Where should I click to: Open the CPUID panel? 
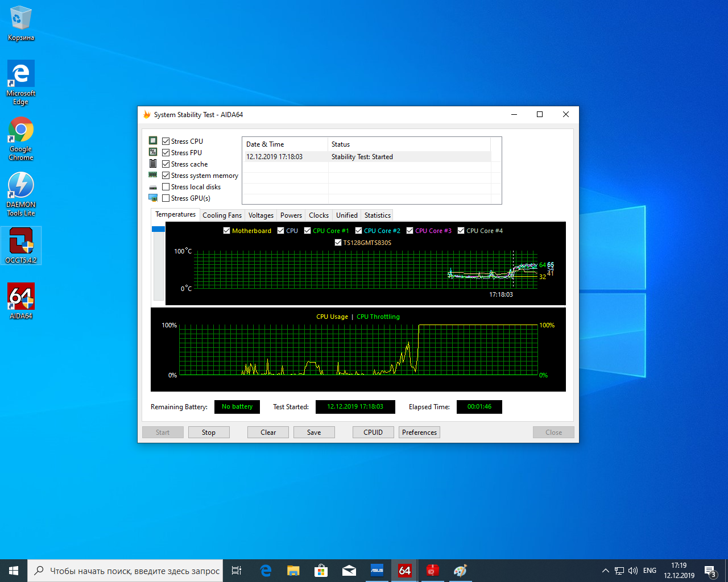coord(373,433)
